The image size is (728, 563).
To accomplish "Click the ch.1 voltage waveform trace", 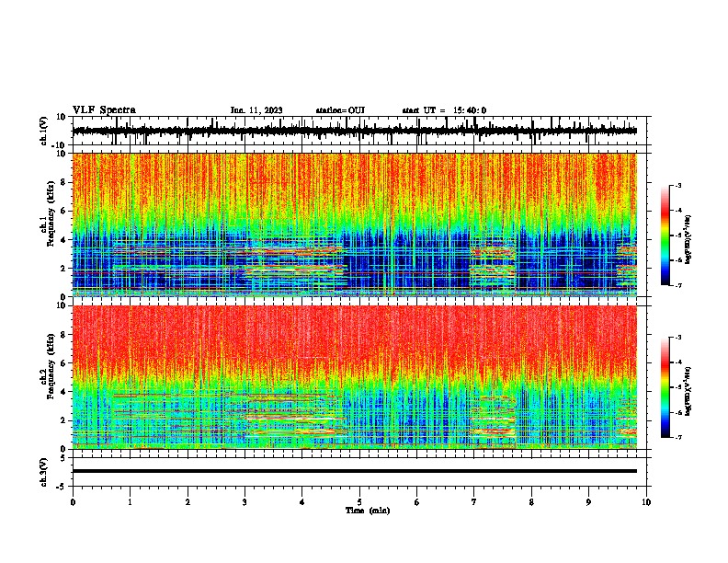I will pos(354,131).
